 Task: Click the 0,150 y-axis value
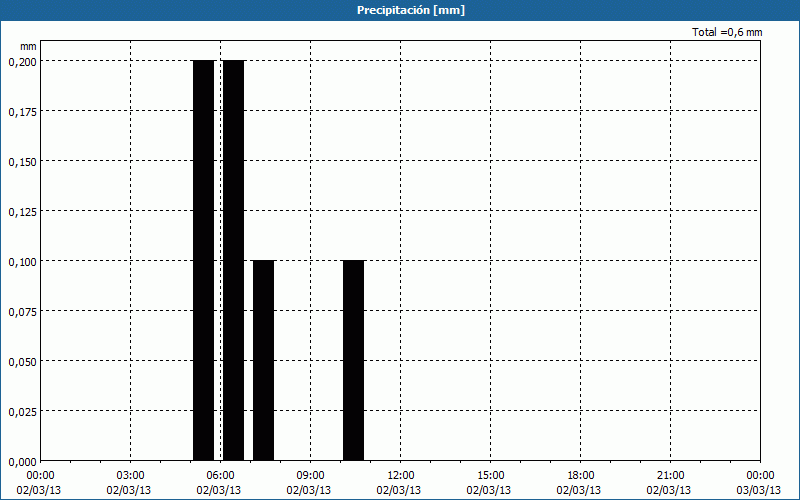click(x=23, y=162)
